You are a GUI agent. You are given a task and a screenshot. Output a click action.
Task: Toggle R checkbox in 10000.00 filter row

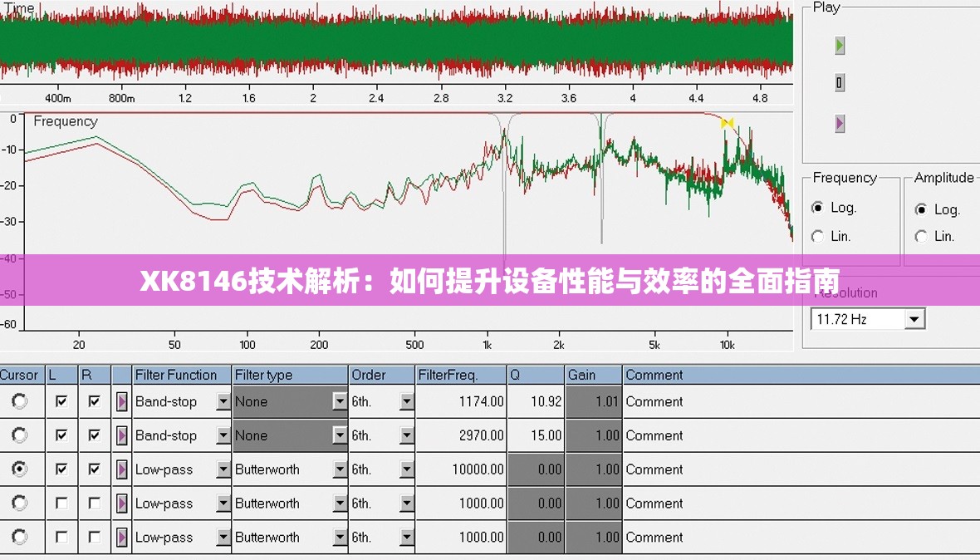(95, 469)
